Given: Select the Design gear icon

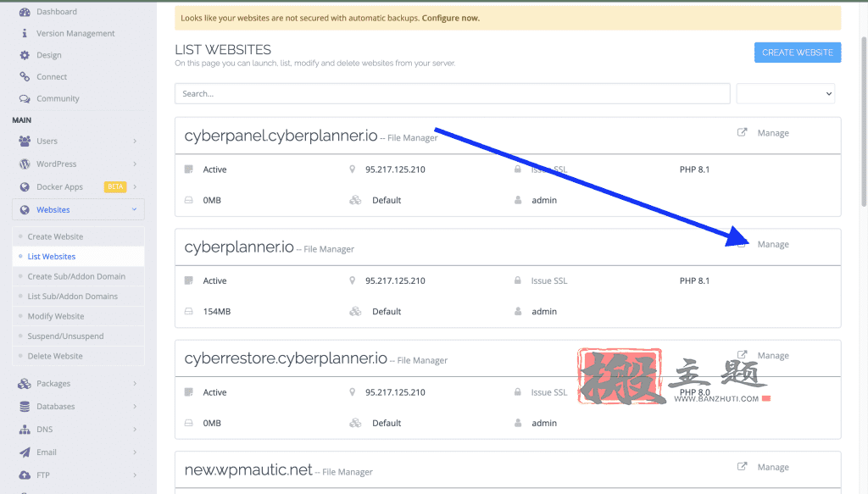Looking at the screenshot, I should tap(25, 55).
